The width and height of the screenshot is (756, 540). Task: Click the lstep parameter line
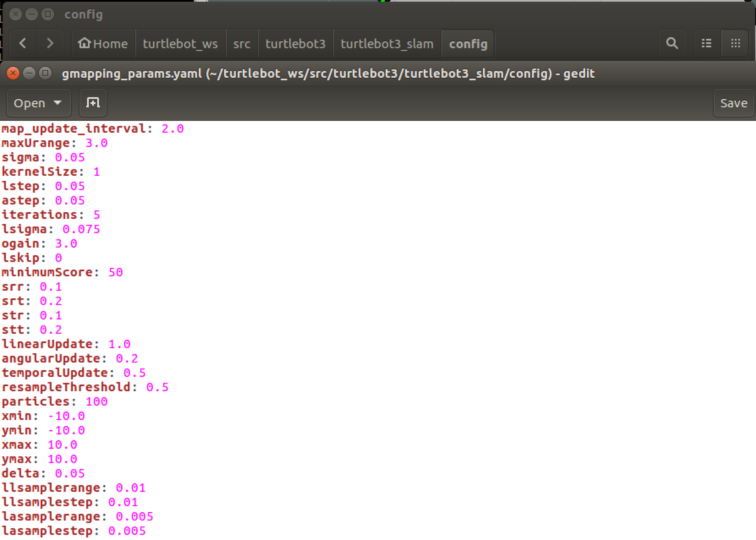43,186
